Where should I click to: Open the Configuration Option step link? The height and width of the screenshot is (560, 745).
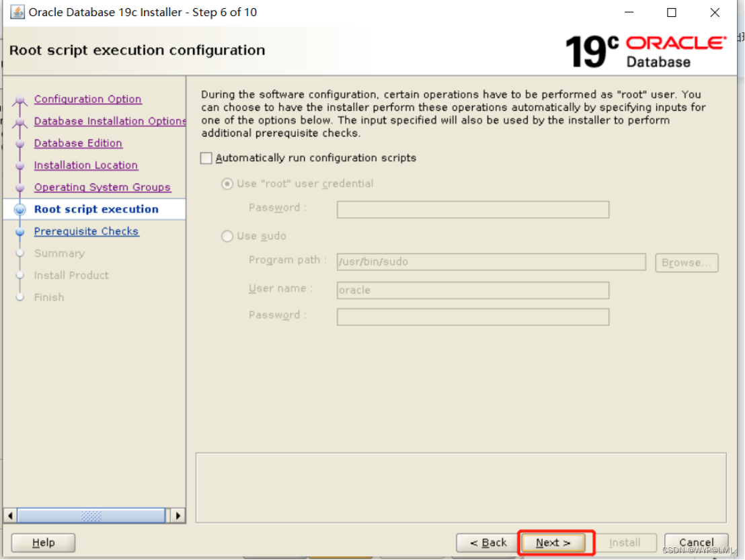point(88,99)
